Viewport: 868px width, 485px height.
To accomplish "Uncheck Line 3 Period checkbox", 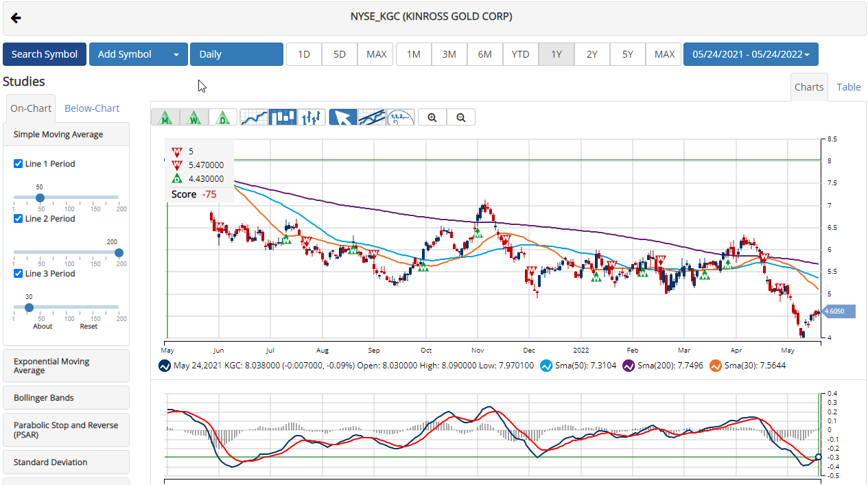I will 19,274.
